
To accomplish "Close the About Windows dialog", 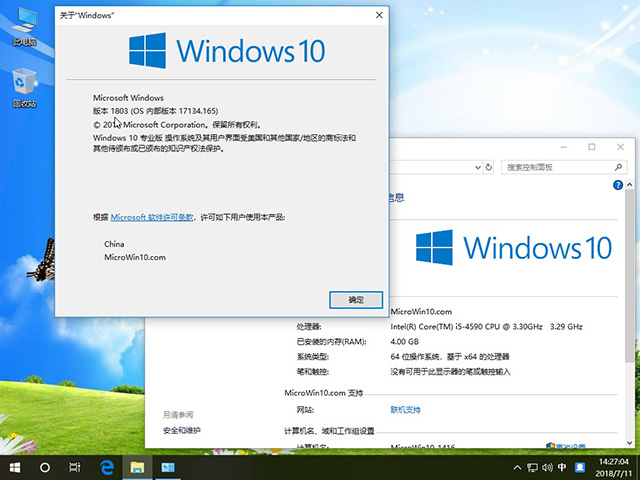I will click(x=379, y=15).
